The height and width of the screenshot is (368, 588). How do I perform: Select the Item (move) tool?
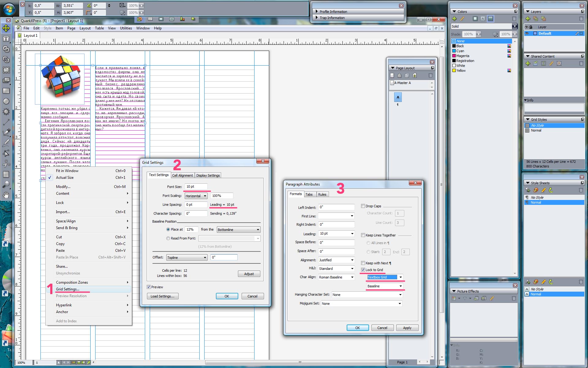click(x=6, y=29)
